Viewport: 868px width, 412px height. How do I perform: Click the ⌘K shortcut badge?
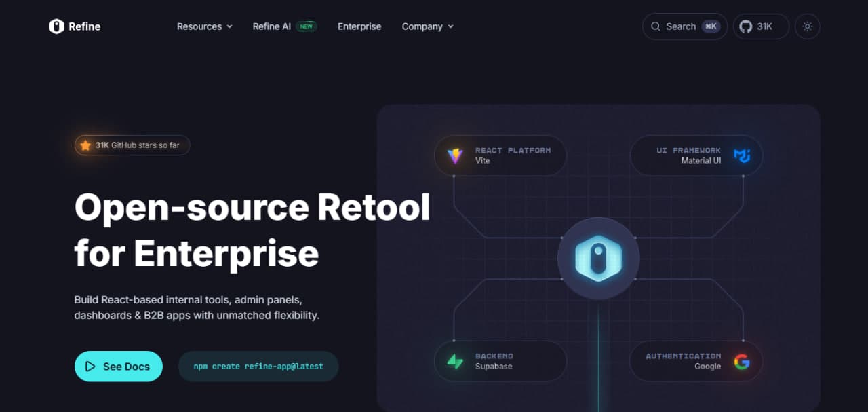point(711,26)
